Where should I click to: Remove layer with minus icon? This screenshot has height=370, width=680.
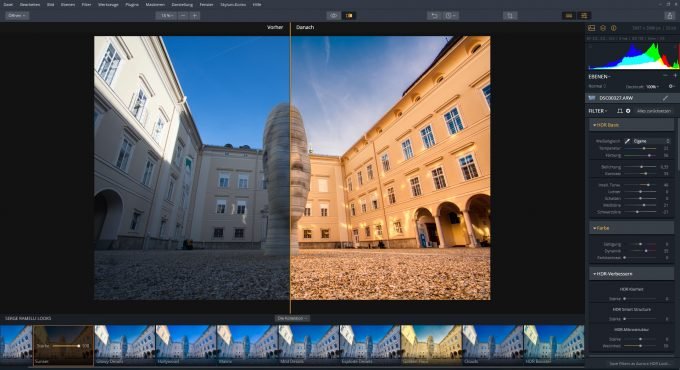[665, 76]
